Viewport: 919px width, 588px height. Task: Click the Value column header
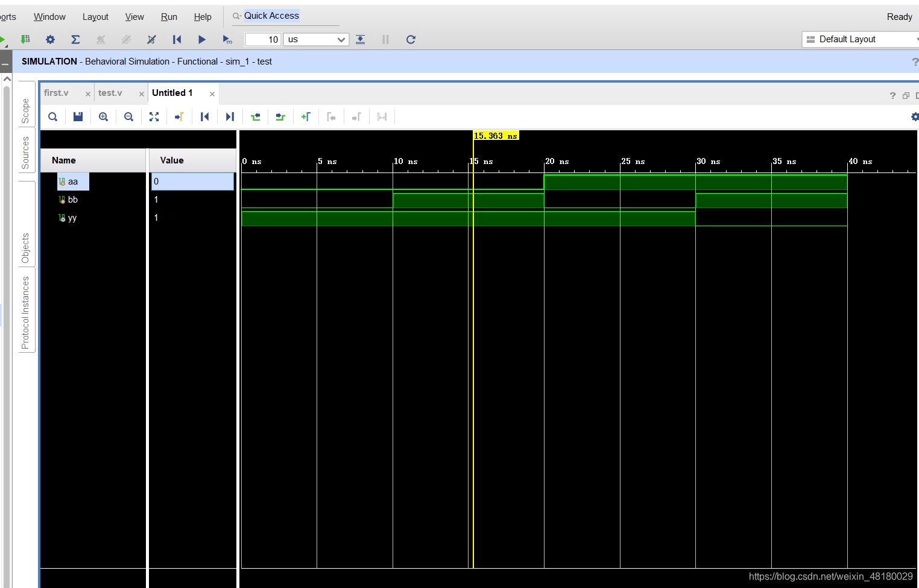click(x=193, y=160)
